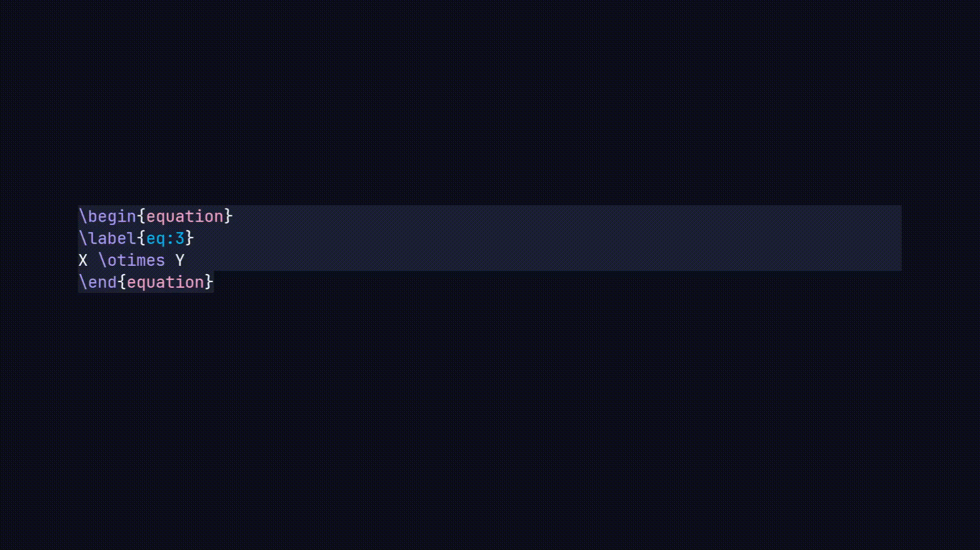
Task: Place cursor on the letter X
Action: click(83, 261)
